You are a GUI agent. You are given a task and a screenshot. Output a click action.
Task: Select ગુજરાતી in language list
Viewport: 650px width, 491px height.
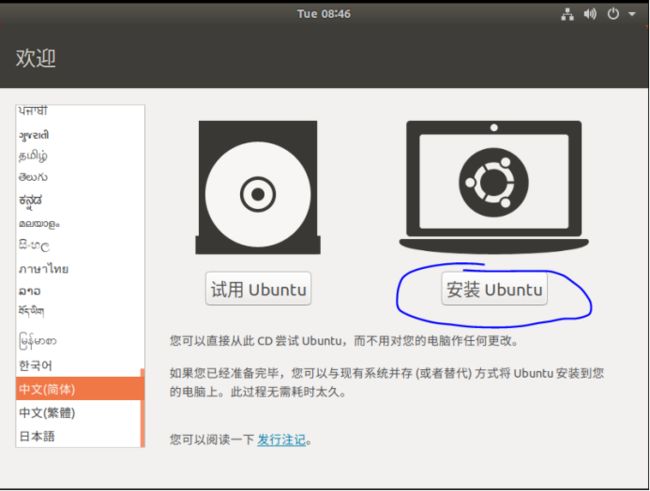tap(78, 135)
